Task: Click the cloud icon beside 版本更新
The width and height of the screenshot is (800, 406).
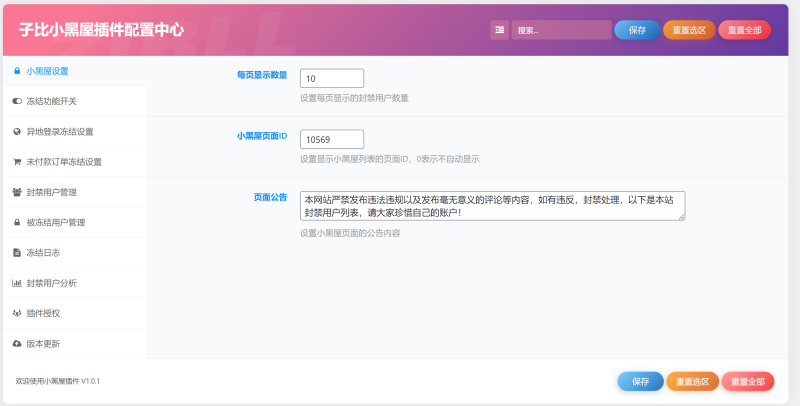Action: (x=17, y=344)
